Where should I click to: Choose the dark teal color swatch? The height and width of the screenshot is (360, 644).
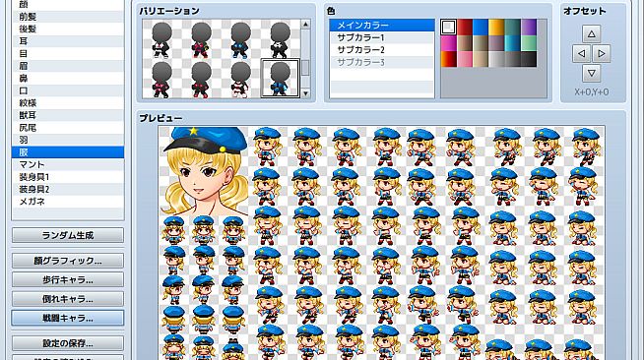[512, 28]
